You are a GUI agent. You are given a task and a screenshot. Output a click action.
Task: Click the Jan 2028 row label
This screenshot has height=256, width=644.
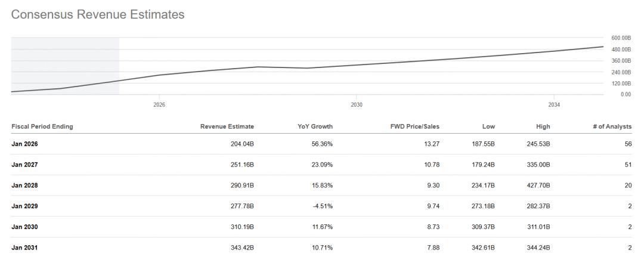click(x=23, y=186)
